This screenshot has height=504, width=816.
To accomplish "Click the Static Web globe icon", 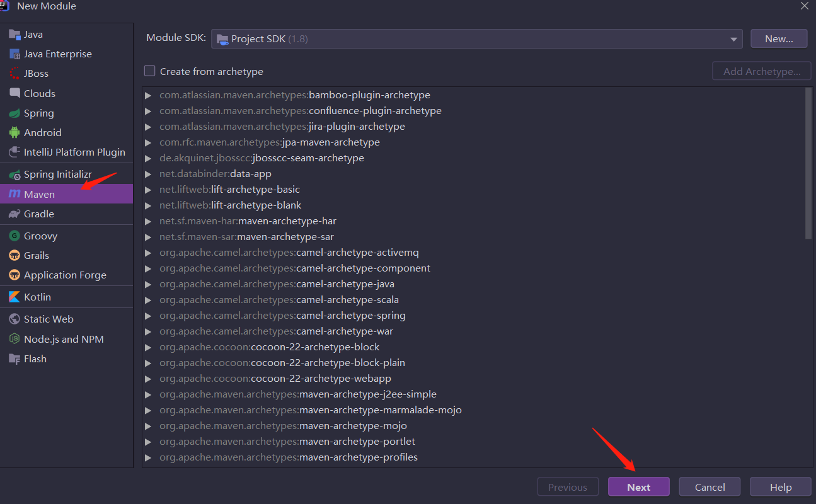I will (x=14, y=319).
